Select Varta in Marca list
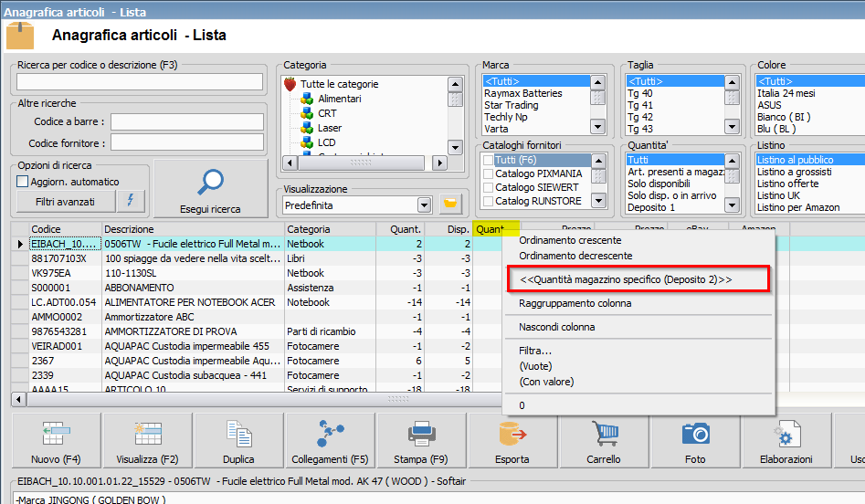The height and width of the screenshot is (504, 865). tap(536, 129)
